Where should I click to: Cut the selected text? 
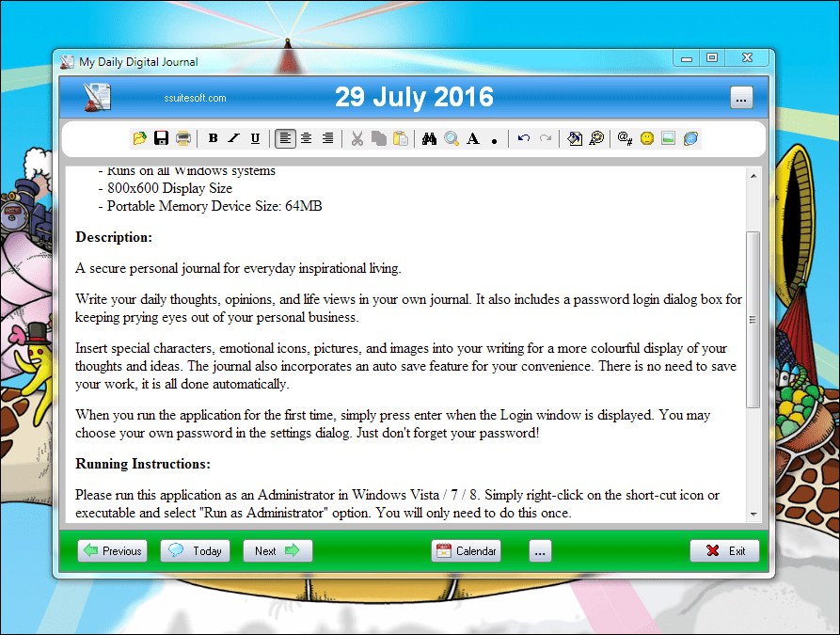pyautogui.click(x=357, y=138)
